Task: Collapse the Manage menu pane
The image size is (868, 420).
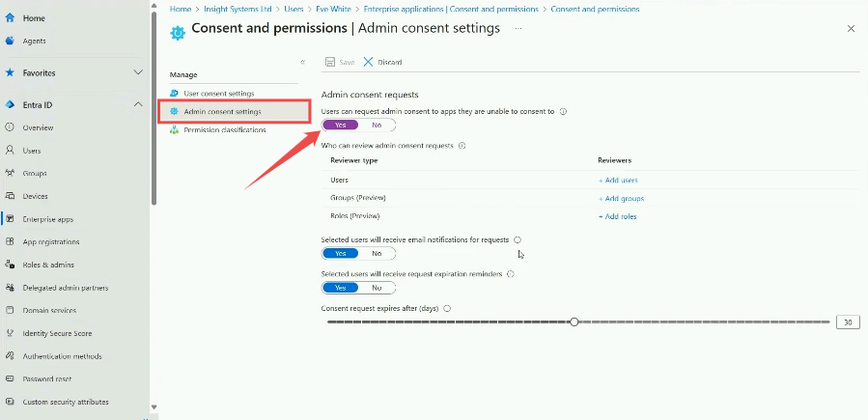Action: coord(302,62)
